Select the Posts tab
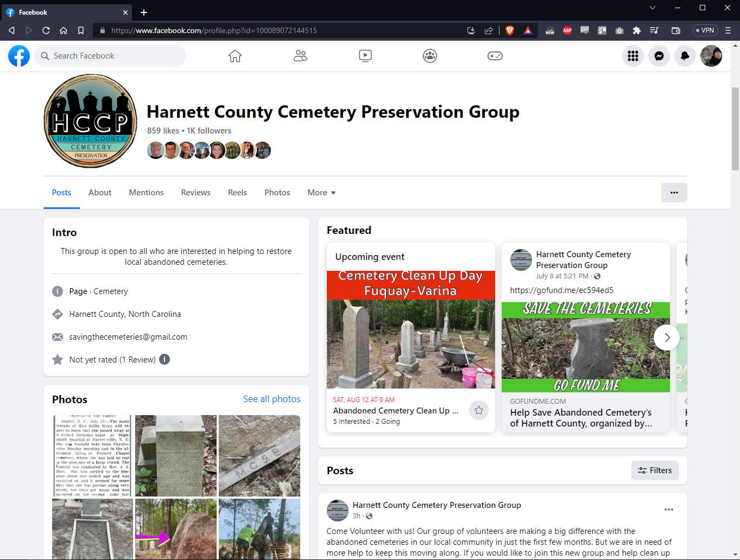Image resolution: width=740 pixels, height=560 pixels. click(x=61, y=193)
